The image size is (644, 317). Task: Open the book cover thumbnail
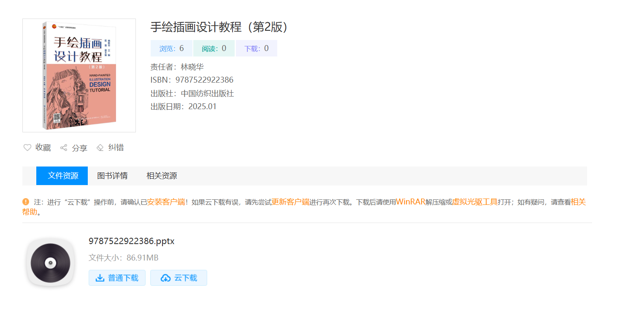coord(79,75)
